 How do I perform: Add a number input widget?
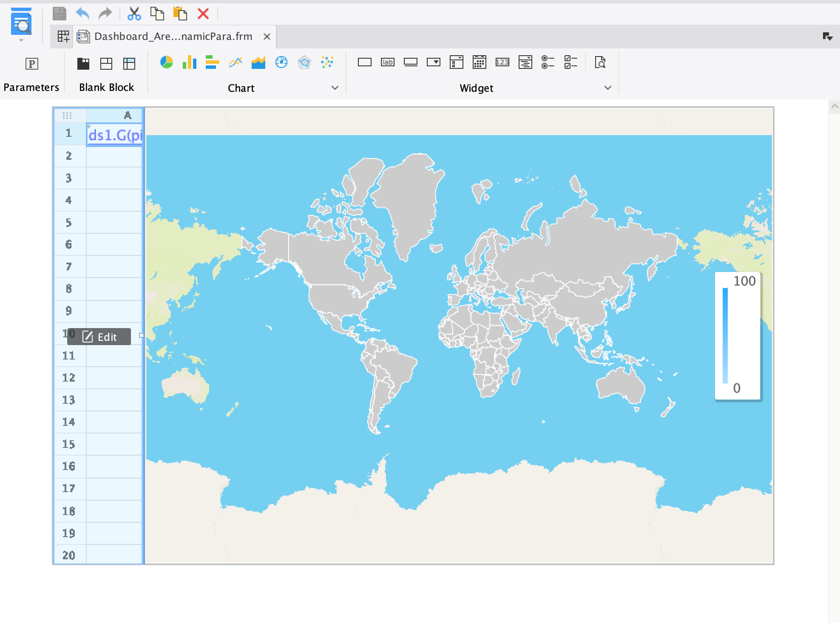click(502, 62)
